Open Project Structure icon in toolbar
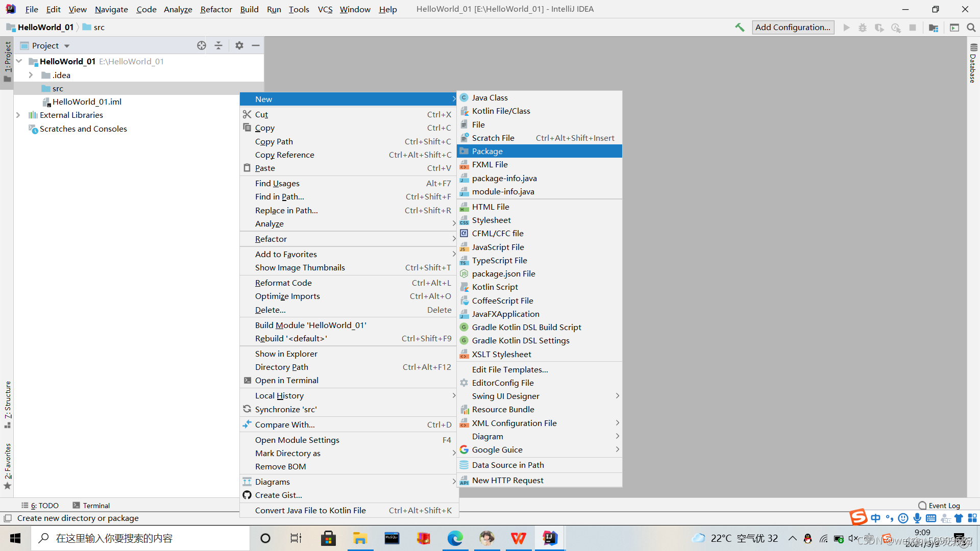The image size is (980, 551). (x=933, y=28)
